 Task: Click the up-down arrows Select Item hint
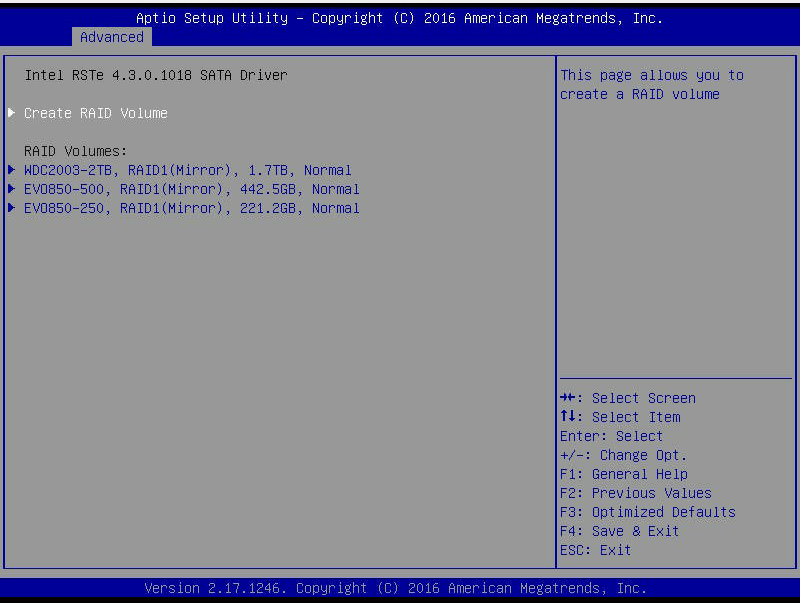pos(620,417)
